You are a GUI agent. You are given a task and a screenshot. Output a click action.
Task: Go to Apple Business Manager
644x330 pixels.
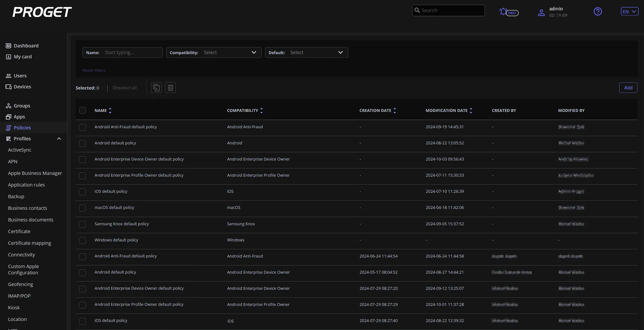point(35,173)
